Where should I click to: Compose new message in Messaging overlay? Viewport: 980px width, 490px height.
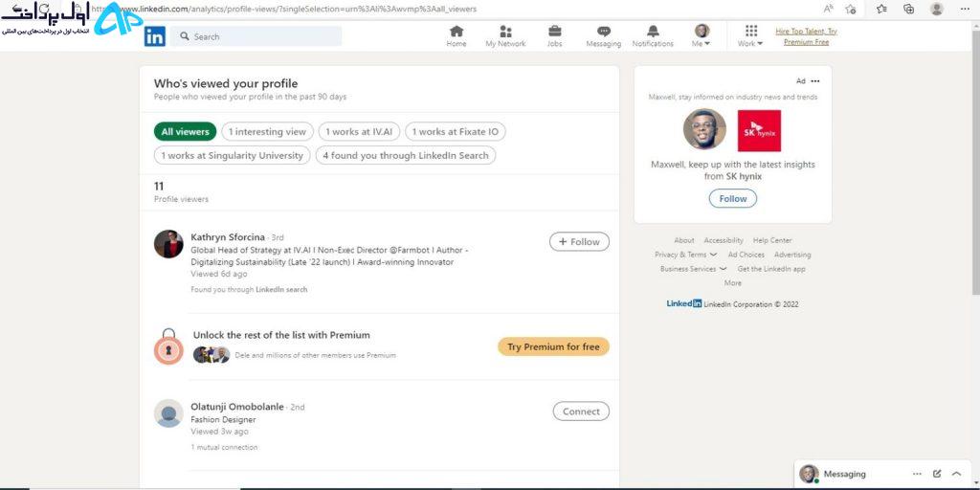click(x=937, y=474)
